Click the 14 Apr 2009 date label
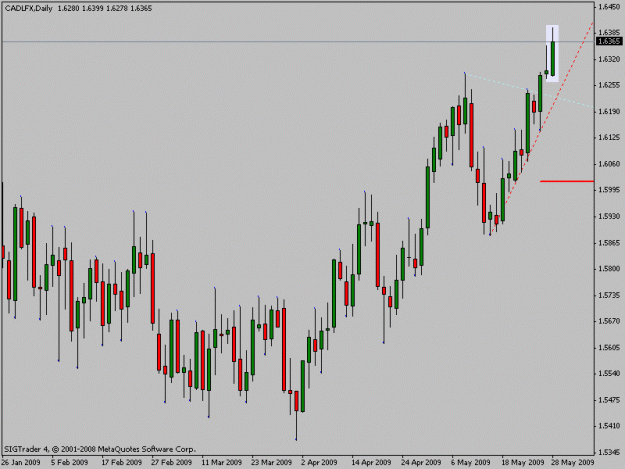 (x=371, y=462)
